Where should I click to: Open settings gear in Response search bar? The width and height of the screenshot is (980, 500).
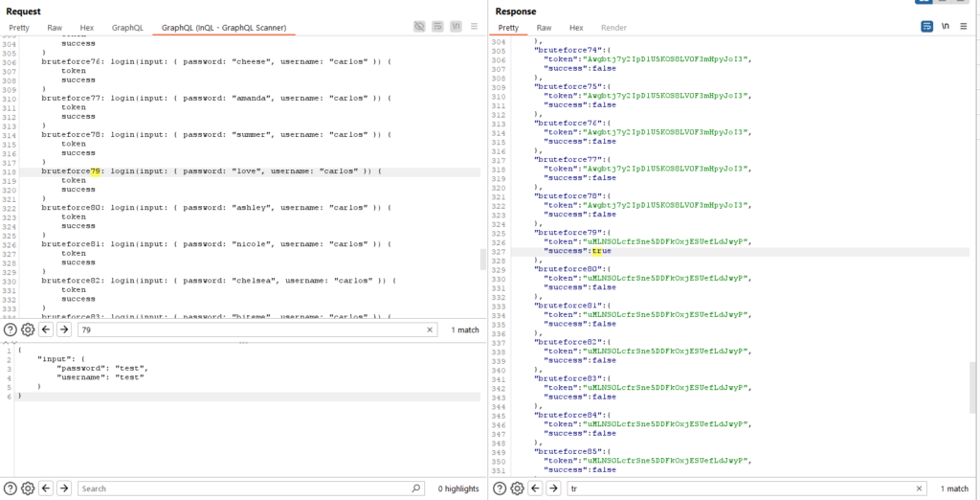(x=517, y=489)
